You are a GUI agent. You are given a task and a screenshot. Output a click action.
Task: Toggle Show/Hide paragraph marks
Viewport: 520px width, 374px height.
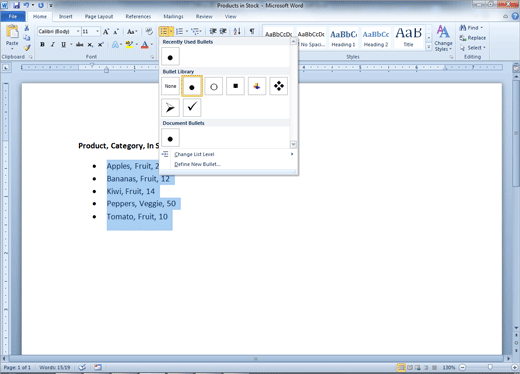click(x=252, y=31)
